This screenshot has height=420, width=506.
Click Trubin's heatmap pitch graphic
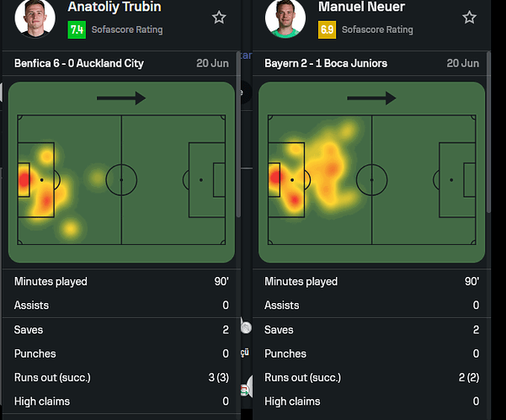click(x=121, y=173)
